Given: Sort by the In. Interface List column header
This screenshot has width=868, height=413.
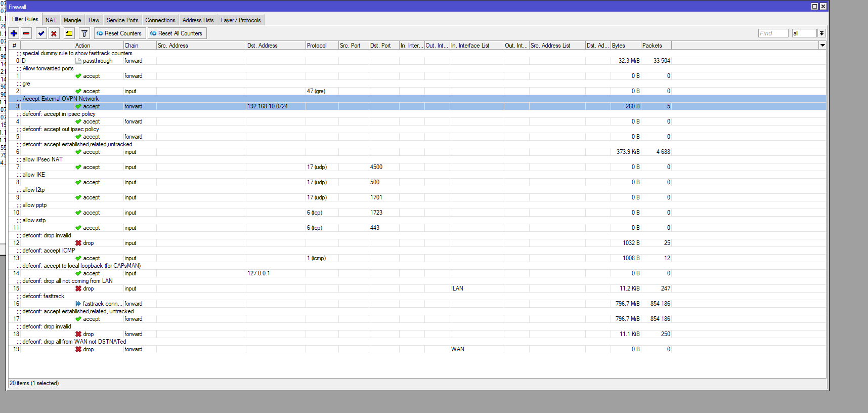Looking at the screenshot, I should tap(477, 46).
